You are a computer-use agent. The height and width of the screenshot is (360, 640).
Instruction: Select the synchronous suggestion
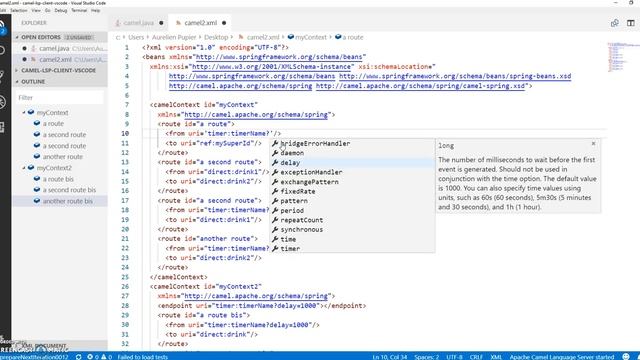[352, 229]
